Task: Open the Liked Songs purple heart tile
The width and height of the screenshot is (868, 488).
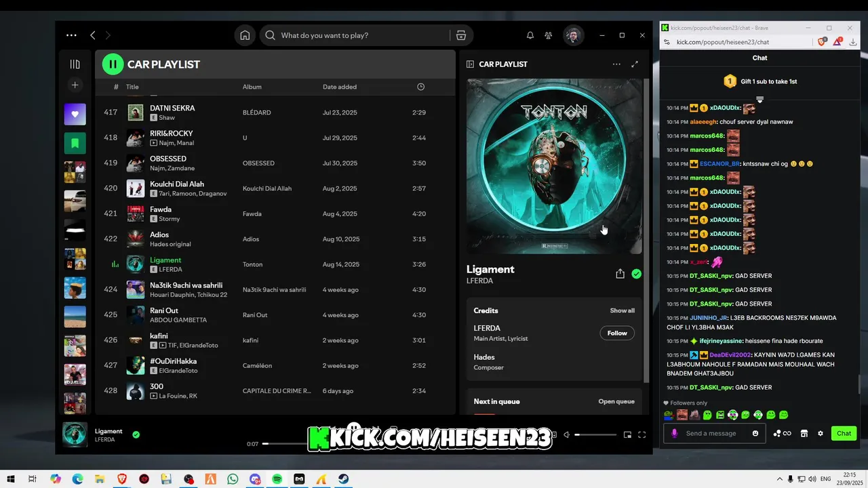Action: point(75,114)
